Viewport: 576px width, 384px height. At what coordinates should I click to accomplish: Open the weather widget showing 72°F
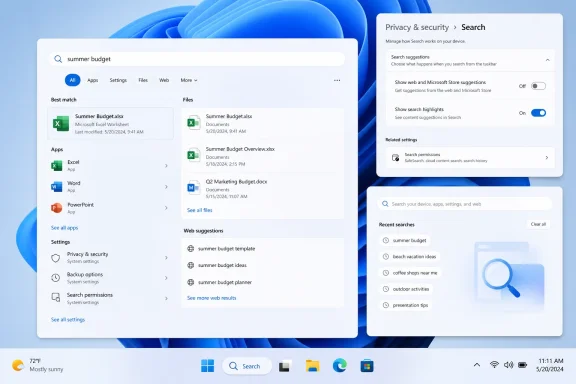tap(37, 365)
